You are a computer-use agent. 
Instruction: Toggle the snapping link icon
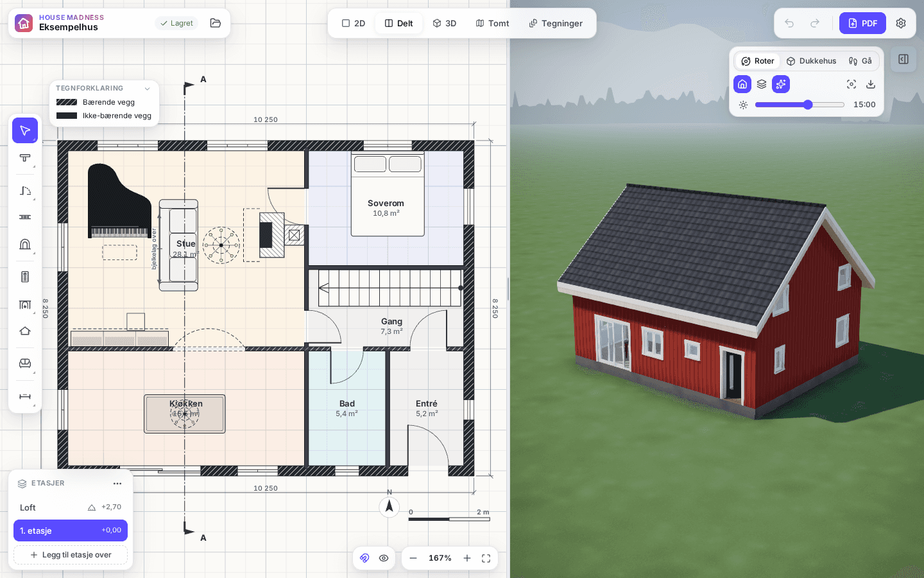(364, 558)
